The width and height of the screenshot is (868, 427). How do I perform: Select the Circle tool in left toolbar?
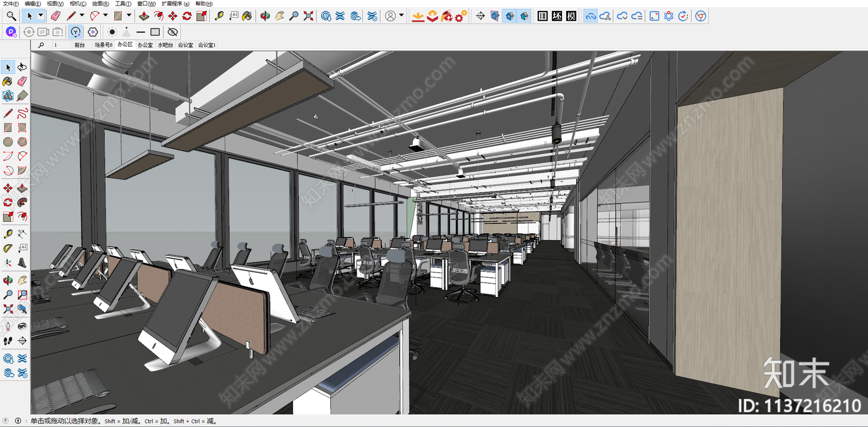pyautogui.click(x=8, y=142)
